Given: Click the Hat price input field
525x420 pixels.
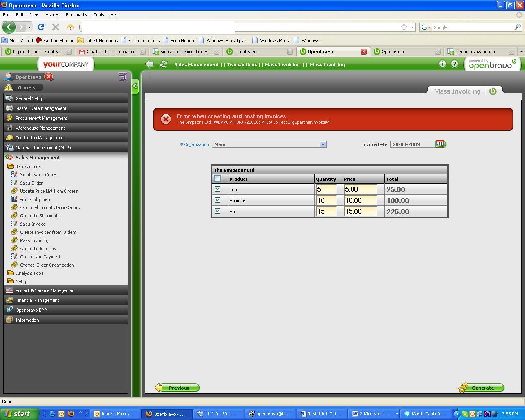Looking at the screenshot, I should tap(360, 211).
